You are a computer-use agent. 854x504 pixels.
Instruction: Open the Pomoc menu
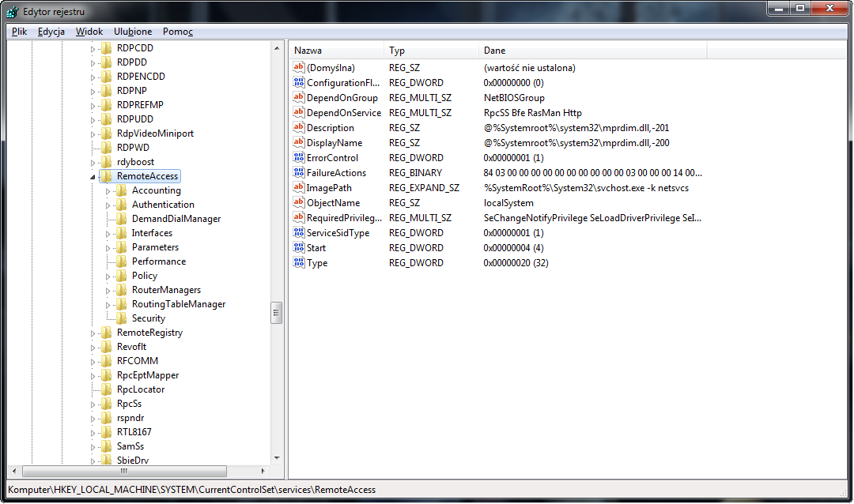click(x=178, y=32)
